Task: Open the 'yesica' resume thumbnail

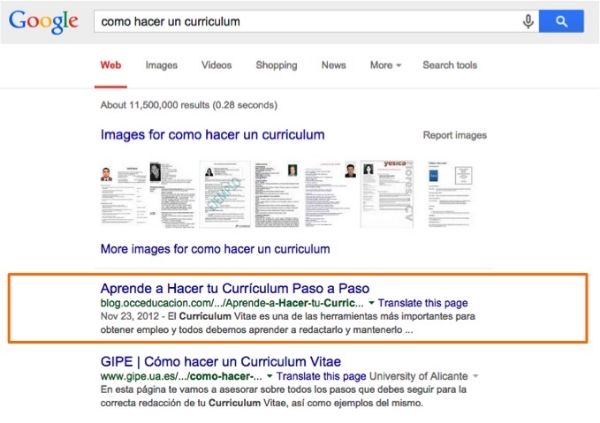Action: tap(387, 194)
